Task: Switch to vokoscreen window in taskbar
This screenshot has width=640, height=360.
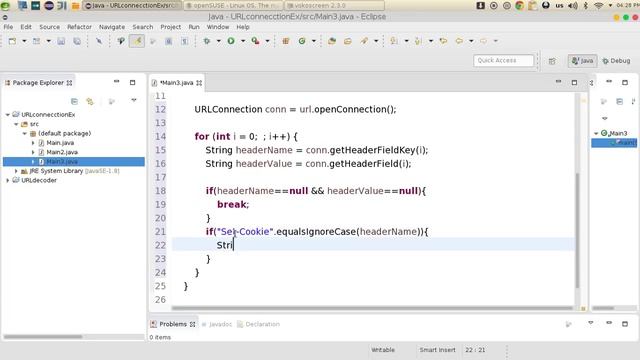Action: click(x=334, y=5)
